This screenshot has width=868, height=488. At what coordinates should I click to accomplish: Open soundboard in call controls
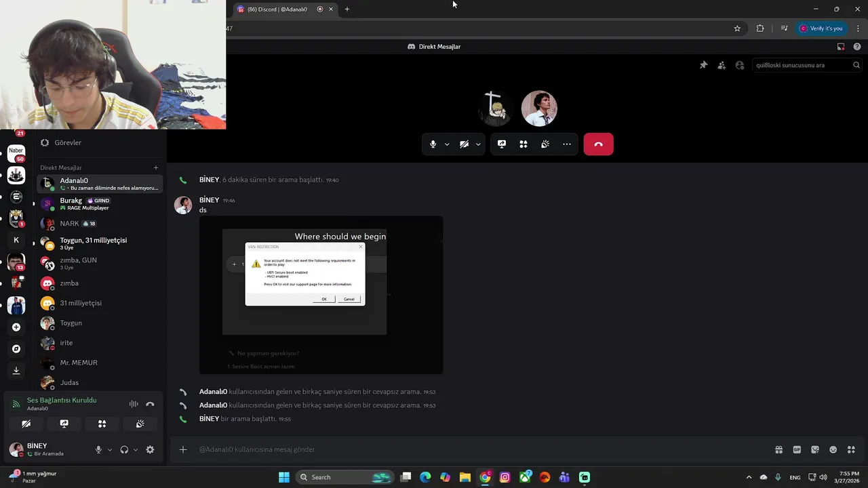545,144
